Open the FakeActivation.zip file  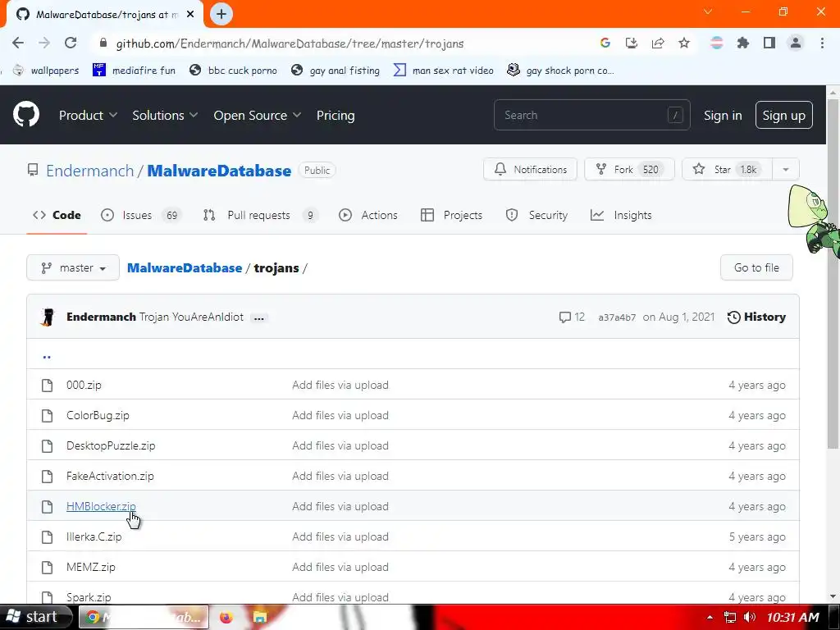click(110, 477)
